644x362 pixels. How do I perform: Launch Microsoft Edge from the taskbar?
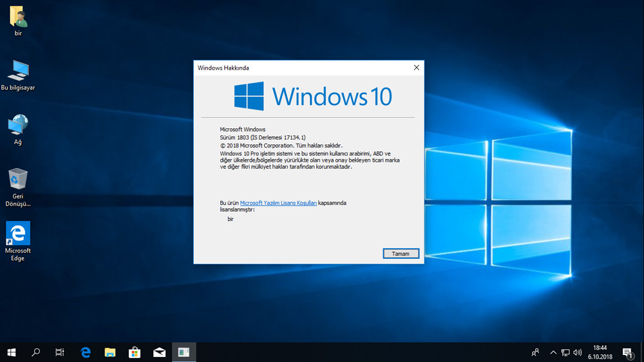click(86, 352)
